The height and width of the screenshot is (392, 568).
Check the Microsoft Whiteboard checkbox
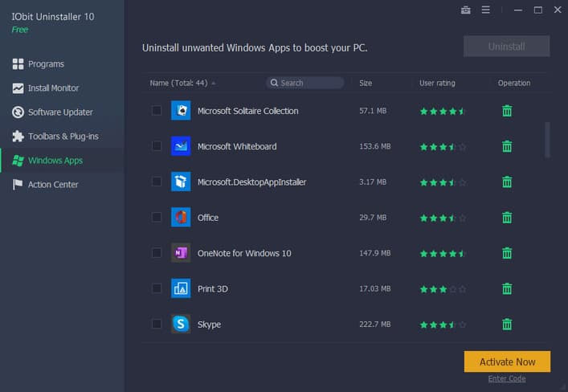click(x=157, y=146)
